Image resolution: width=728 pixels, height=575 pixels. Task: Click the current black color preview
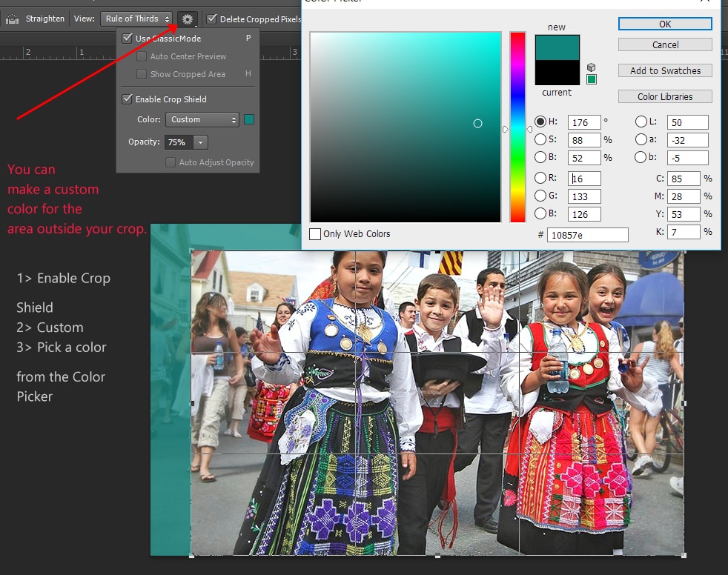[557, 73]
